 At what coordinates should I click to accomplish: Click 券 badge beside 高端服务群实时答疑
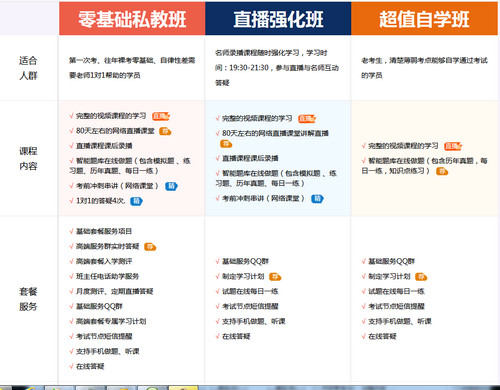point(150,247)
